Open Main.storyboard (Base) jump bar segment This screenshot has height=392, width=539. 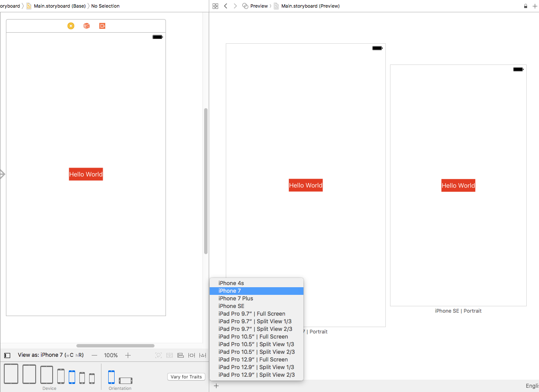coord(56,6)
